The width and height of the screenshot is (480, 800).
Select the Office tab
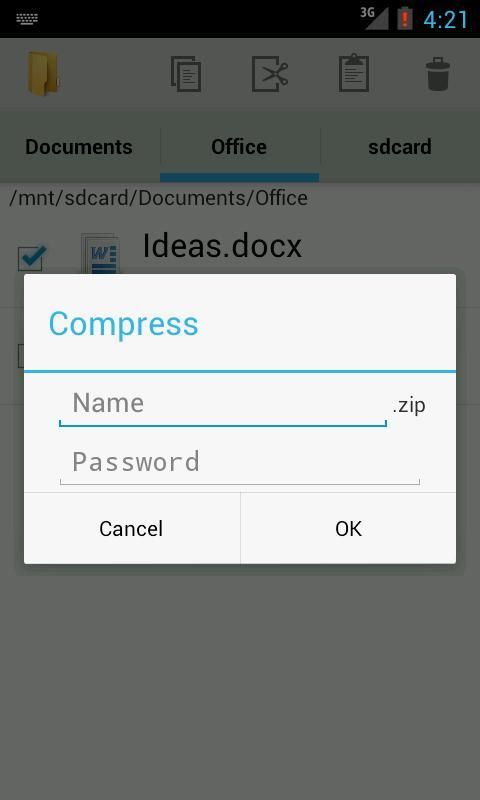tap(239, 147)
